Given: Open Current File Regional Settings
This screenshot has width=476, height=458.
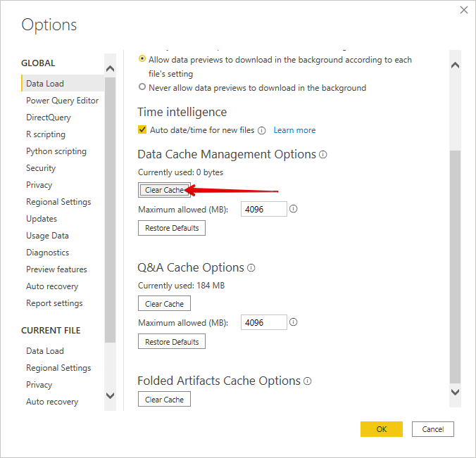Looking at the screenshot, I should [58, 368].
